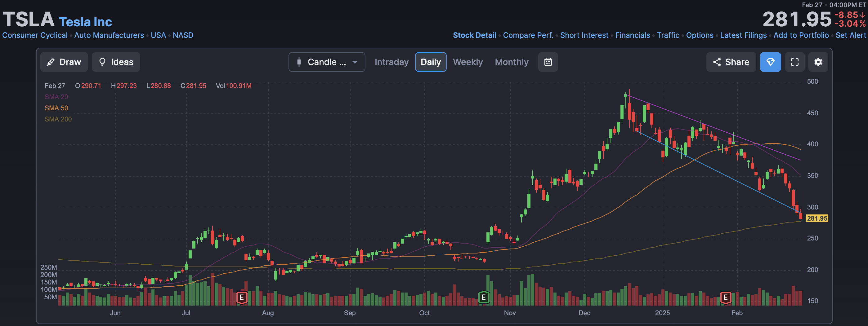The width and height of the screenshot is (868, 326).
Task: Toggle the SMA 200 indicator label
Action: (x=58, y=119)
